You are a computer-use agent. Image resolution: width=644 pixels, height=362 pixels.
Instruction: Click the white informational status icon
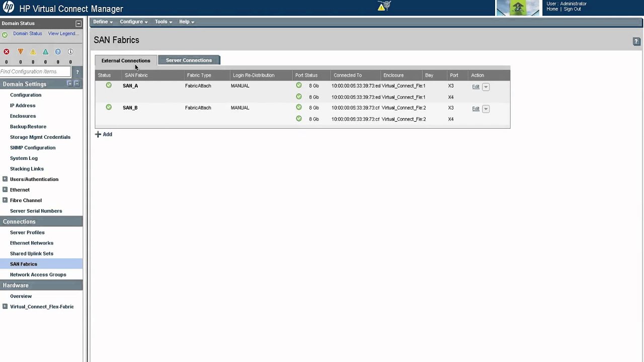(x=70, y=52)
